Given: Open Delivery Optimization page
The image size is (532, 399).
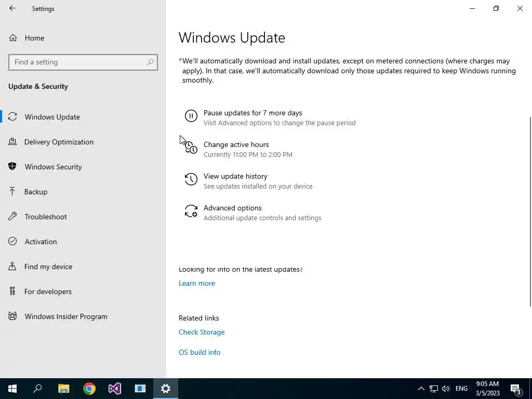Looking at the screenshot, I should point(59,142).
